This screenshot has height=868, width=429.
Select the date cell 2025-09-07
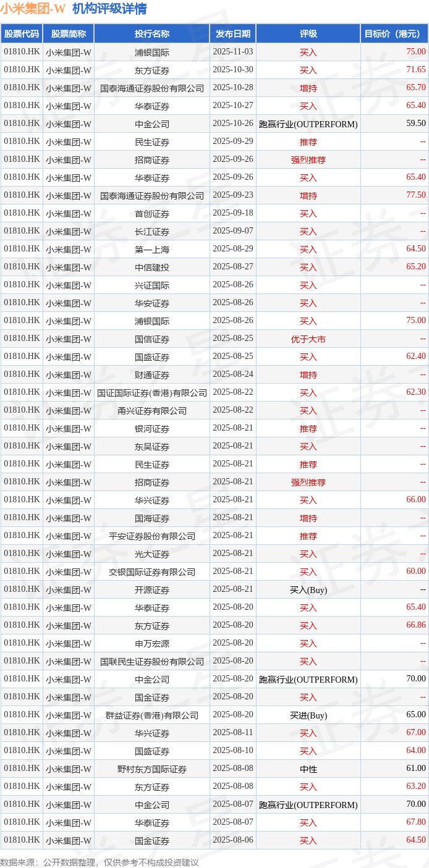(x=233, y=231)
